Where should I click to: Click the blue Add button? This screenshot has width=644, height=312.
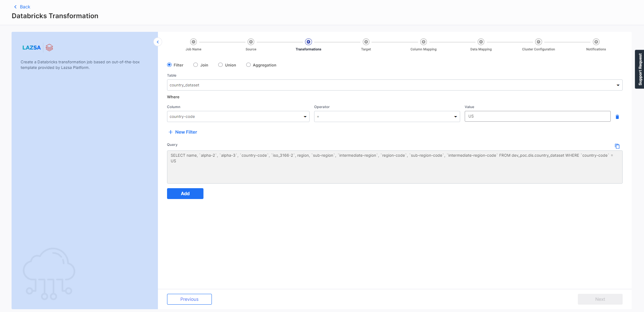pos(185,193)
